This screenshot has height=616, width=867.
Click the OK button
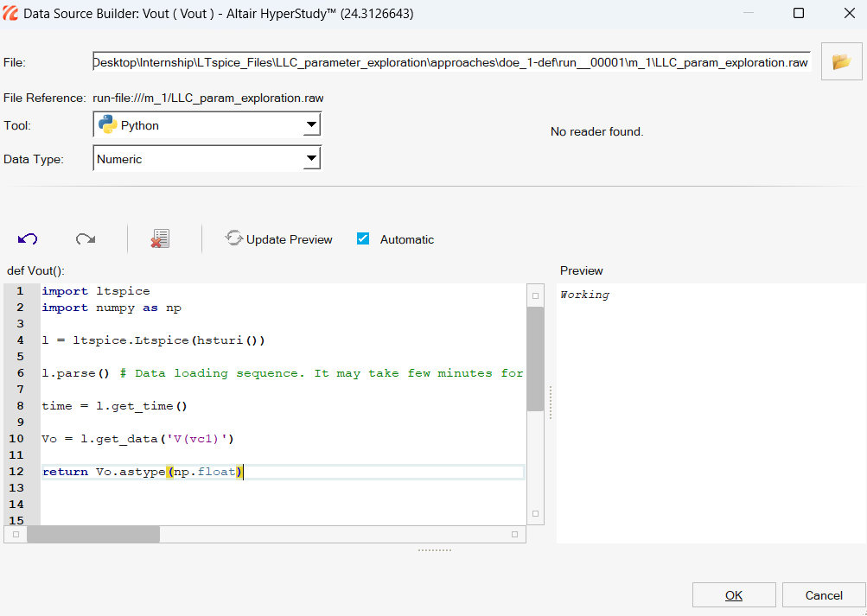pyautogui.click(x=734, y=595)
